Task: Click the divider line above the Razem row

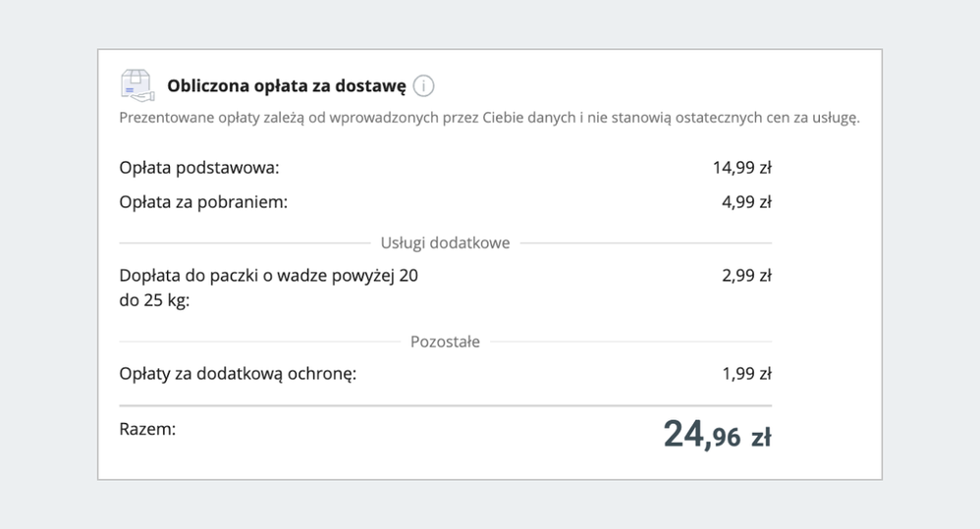Action: 445,405
